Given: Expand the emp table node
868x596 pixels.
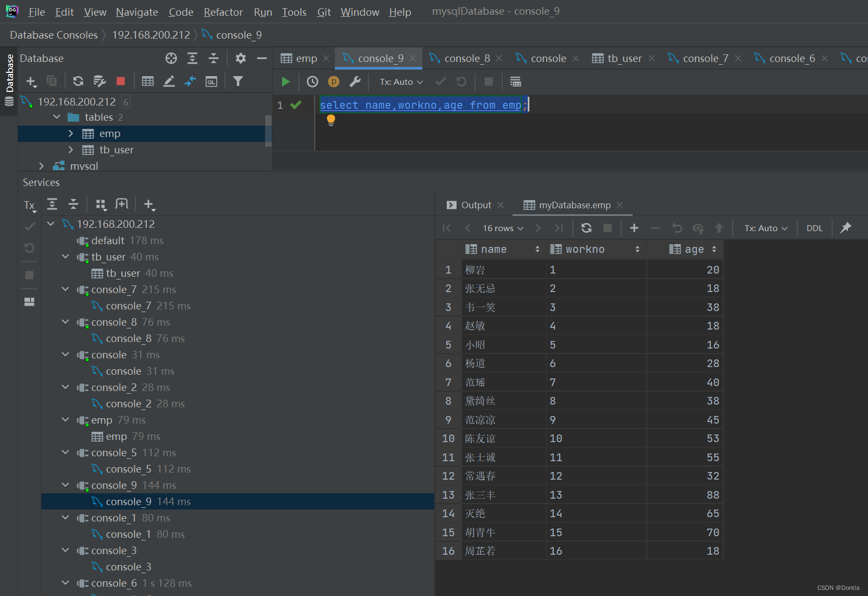Looking at the screenshot, I should click(71, 133).
